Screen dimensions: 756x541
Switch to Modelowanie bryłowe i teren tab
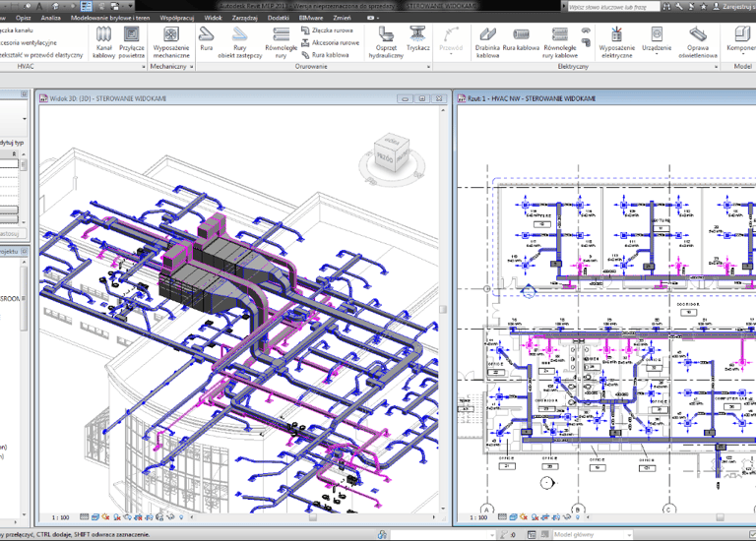click(110, 18)
